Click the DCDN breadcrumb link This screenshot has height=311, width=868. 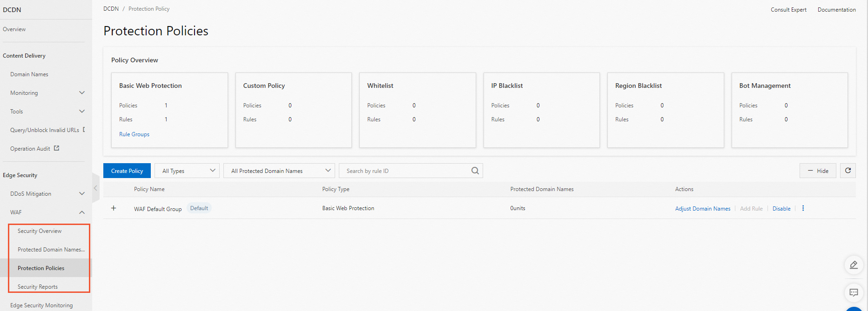111,9
